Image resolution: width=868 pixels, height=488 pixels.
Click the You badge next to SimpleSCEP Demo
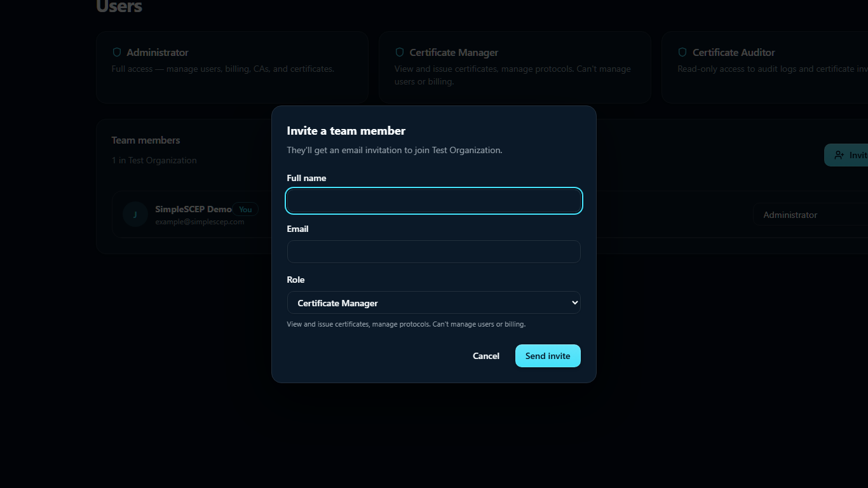point(245,209)
